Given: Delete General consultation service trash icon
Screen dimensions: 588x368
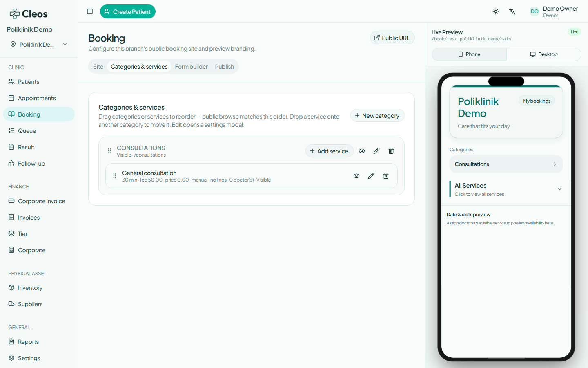Looking at the screenshot, I should pyautogui.click(x=386, y=176).
